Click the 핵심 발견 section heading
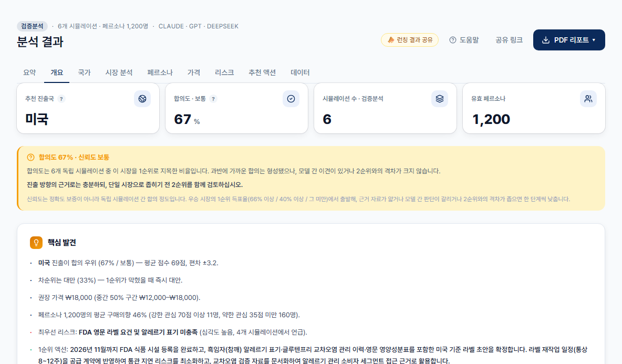The height and width of the screenshot is (364, 622). tap(62, 242)
